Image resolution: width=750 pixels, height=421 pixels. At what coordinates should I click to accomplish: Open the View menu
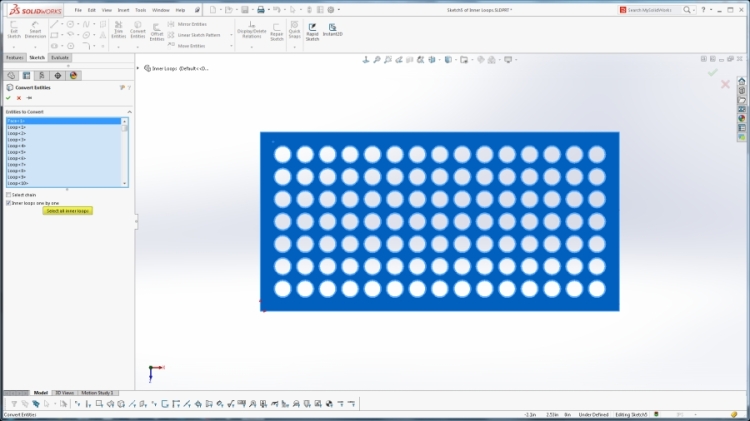coord(107,10)
